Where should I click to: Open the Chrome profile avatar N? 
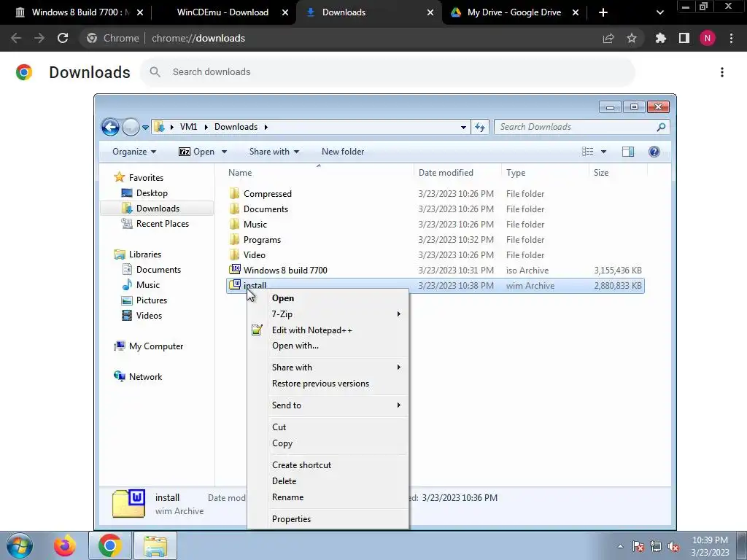click(708, 38)
